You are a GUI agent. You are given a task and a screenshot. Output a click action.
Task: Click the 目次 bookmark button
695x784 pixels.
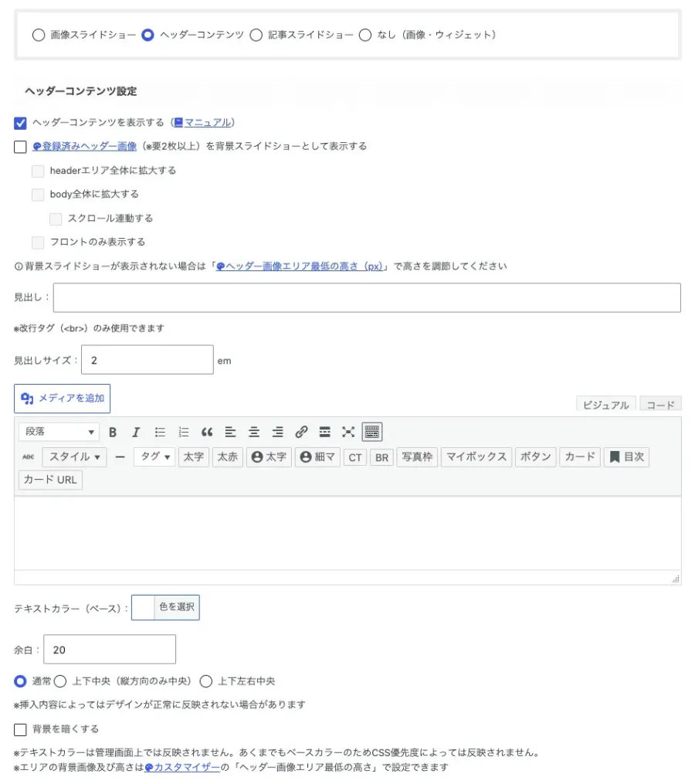click(x=626, y=457)
